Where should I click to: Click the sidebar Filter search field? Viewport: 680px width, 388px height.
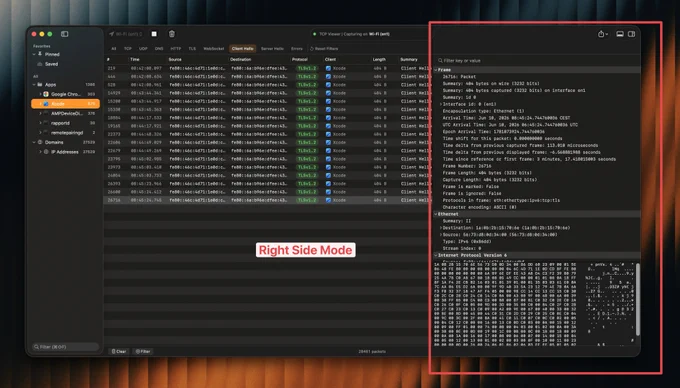coord(65,347)
